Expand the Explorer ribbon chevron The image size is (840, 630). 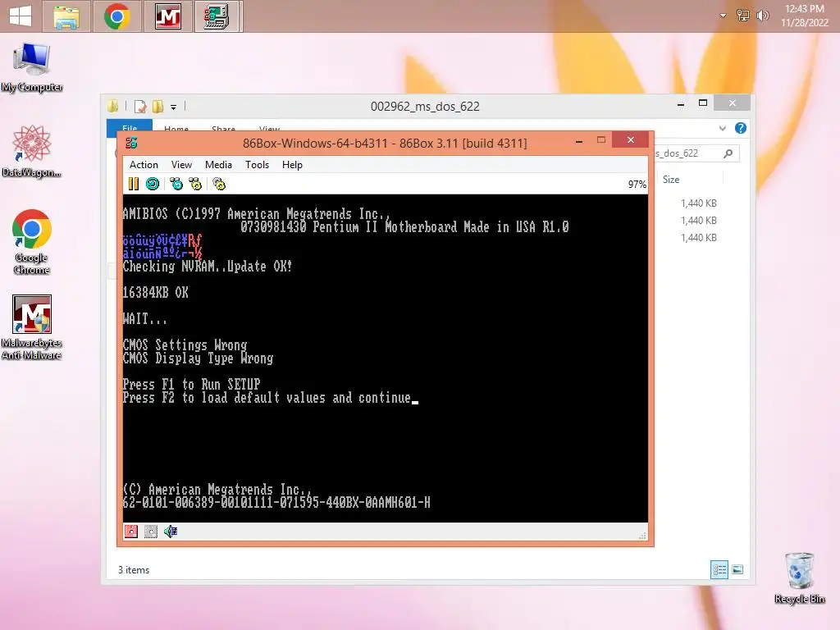pyautogui.click(x=723, y=128)
